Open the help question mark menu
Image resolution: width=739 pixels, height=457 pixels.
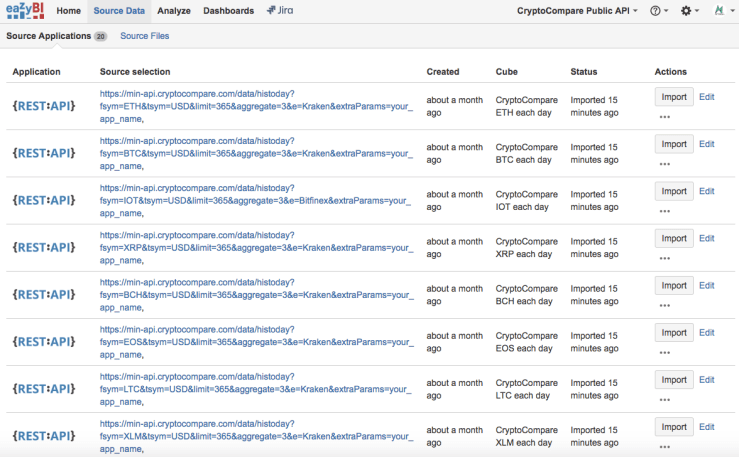(658, 11)
